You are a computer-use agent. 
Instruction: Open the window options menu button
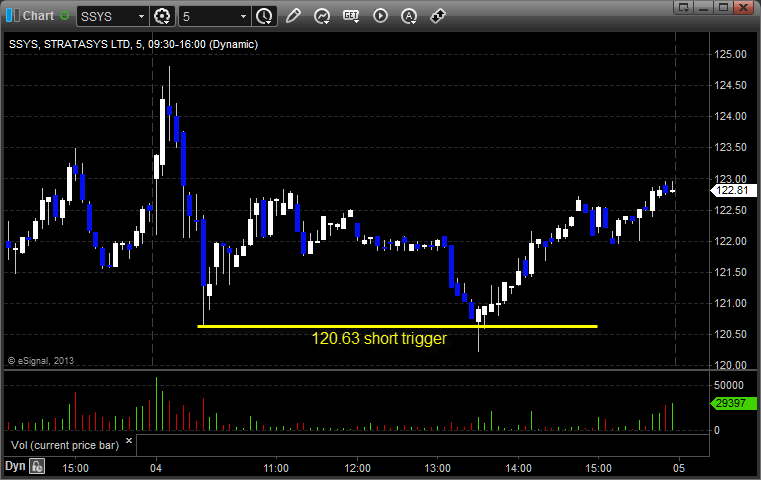pyautogui.click(x=684, y=7)
